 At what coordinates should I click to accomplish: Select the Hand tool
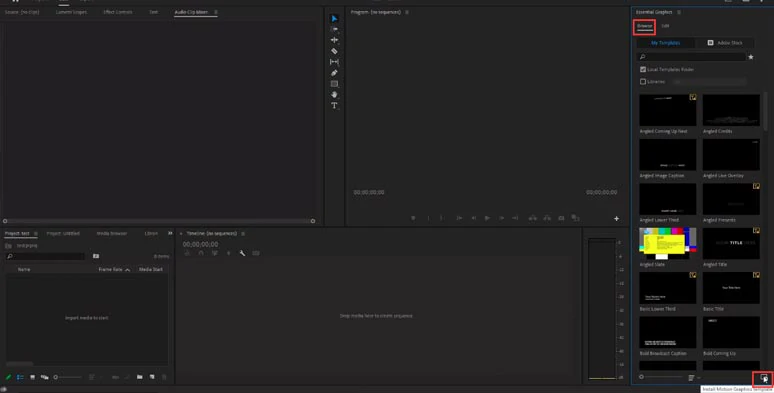(x=334, y=94)
